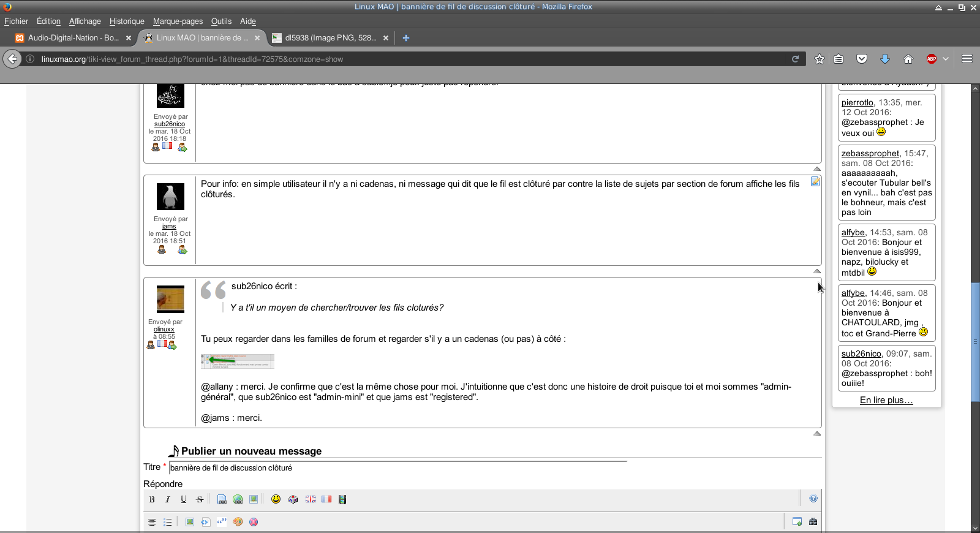This screenshot has height=533, width=980.
Task: Switch to the Audio-Digital-Nation tab
Action: (x=73, y=37)
